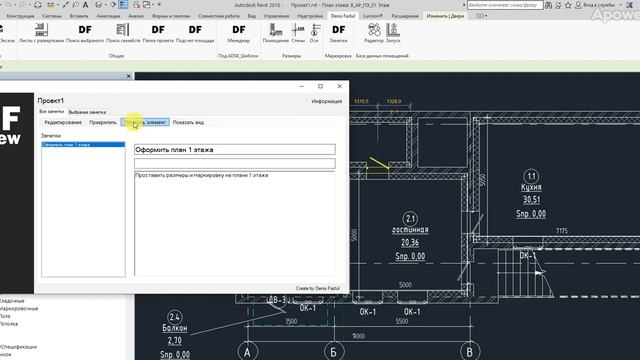This screenshot has height=360, width=640.
Task: Open the Конструкция ribbon tab
Action: click(x=20, y=16)
